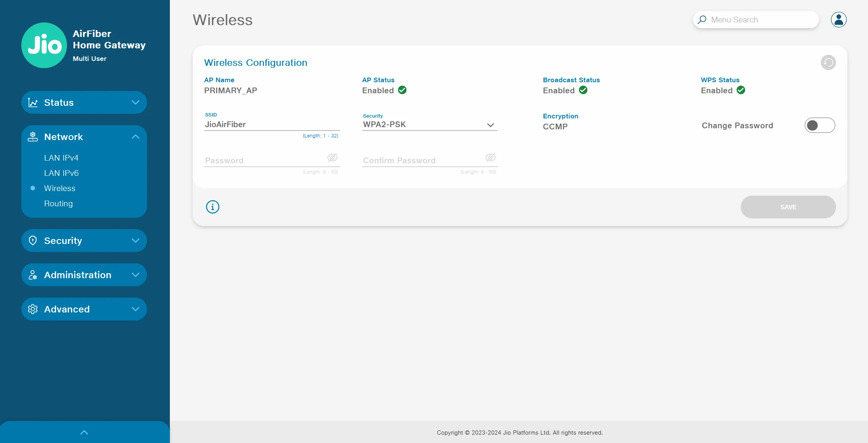
Task: Click the Multi User label
Action: click(x=90, y=59)
